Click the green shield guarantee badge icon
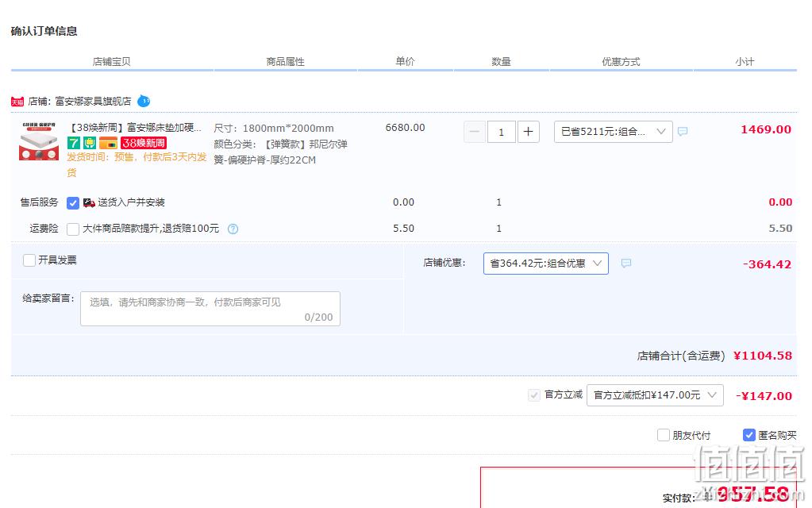Image resolution: width=812 pixels, height=508 pixels. pyautogui.click(x=90, y=142)
